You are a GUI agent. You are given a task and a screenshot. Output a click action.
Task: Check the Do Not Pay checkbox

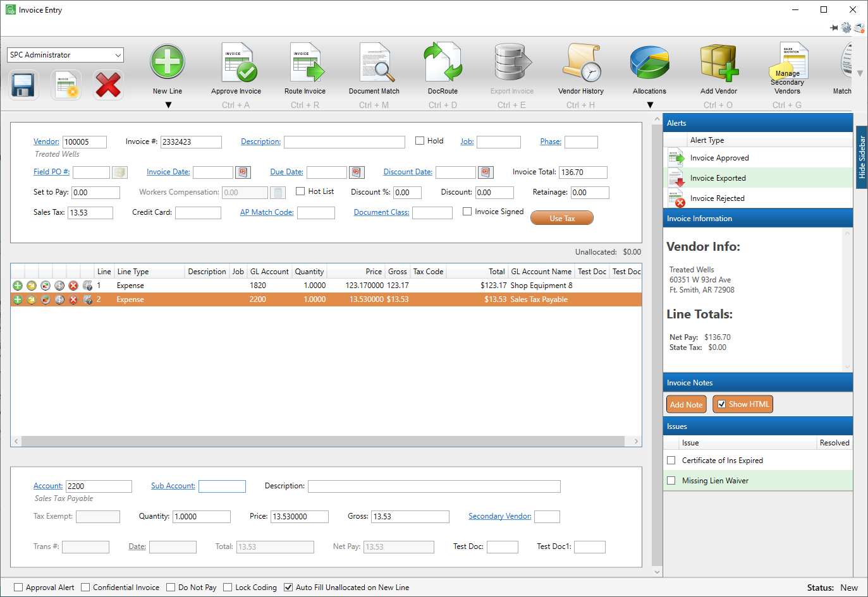coord(171,588)
